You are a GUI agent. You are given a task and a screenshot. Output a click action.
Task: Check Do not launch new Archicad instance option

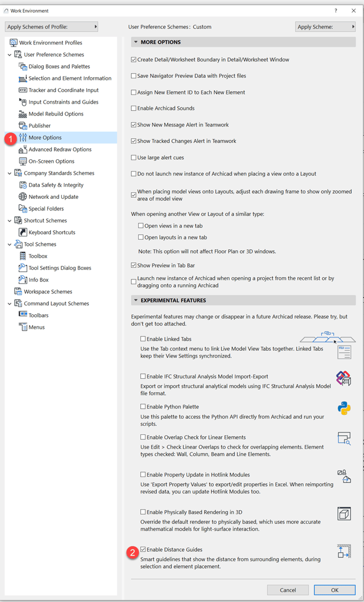coord(134,174)
